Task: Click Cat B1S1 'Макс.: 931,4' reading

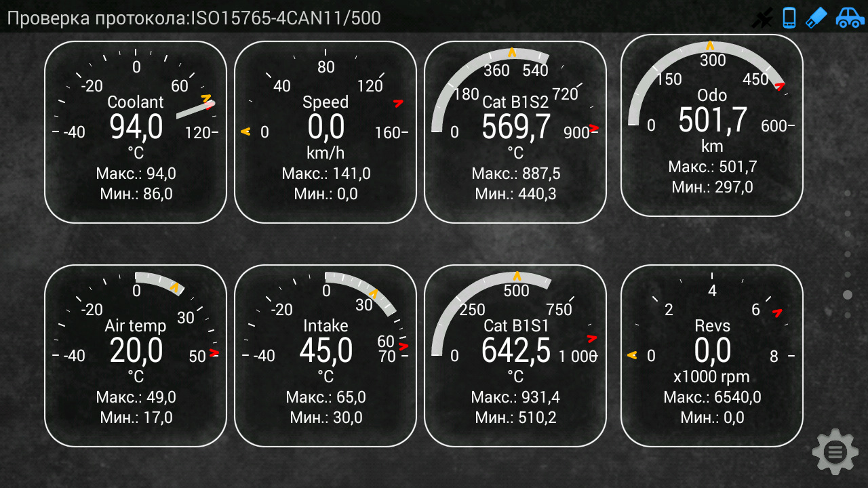Action: coord(516,397)
